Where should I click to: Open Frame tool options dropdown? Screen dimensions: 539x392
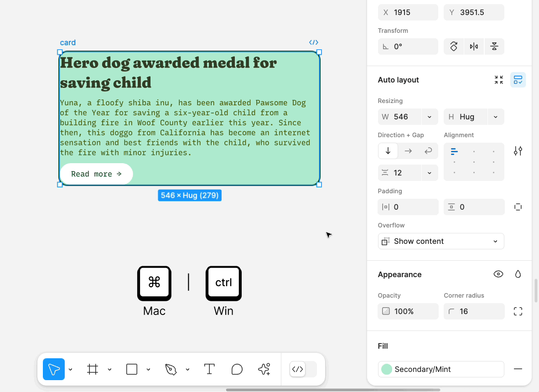[109, 370]
